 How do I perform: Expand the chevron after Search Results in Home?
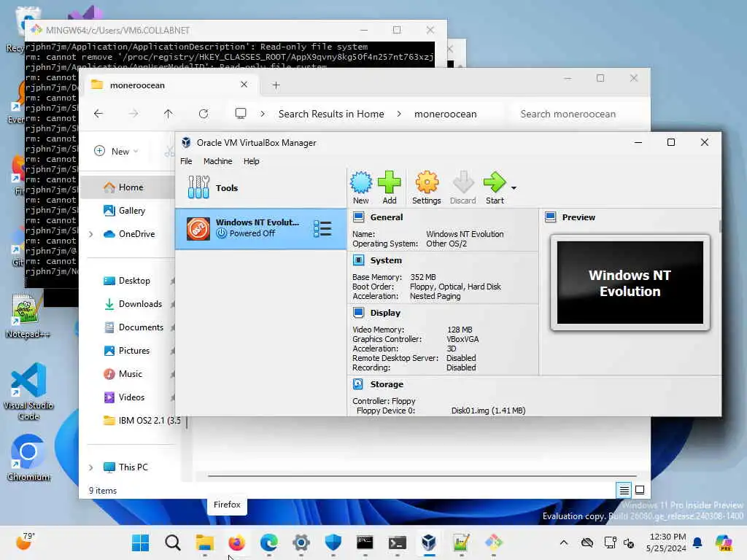pyautogui.click(x=399, y=114)
